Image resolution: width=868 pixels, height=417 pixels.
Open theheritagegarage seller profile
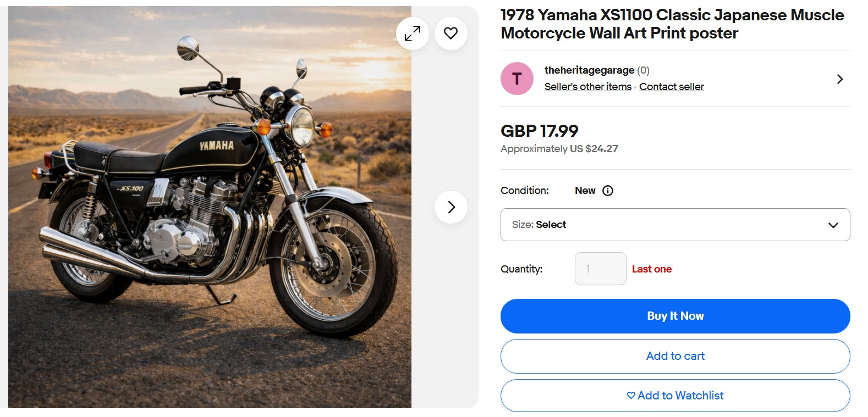click(589, 70)
